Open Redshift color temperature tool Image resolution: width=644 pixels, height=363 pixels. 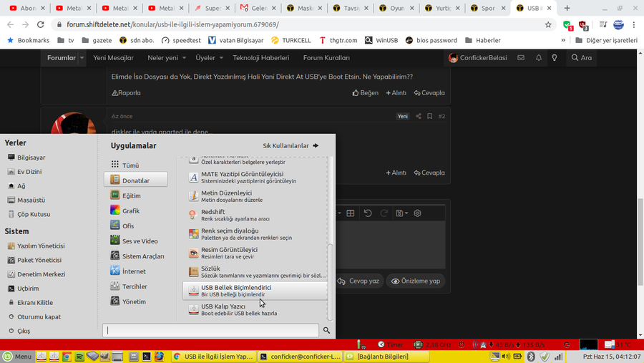[255, 215]
